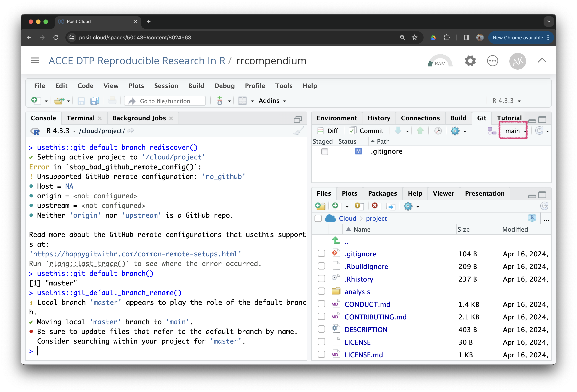Click the Rename file icon in Files pane
This screenshot has height=392, width=577.
[x=391, y=206]
